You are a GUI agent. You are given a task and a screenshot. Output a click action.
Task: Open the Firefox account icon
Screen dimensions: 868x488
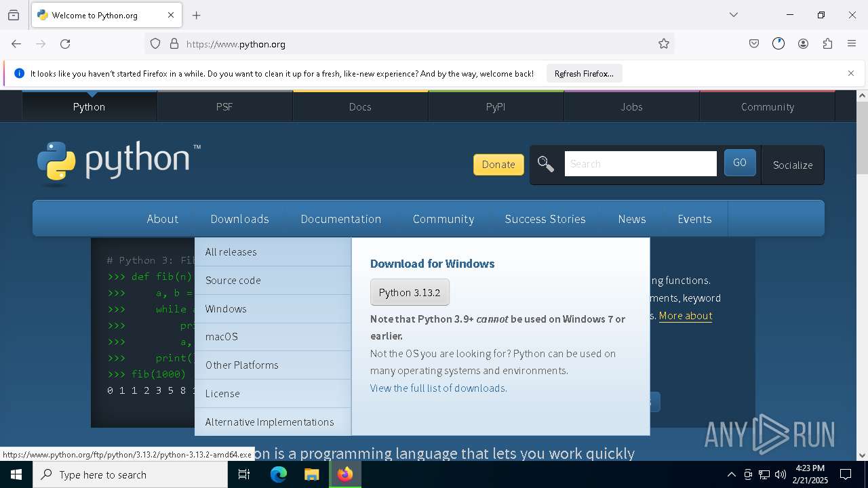803,44
